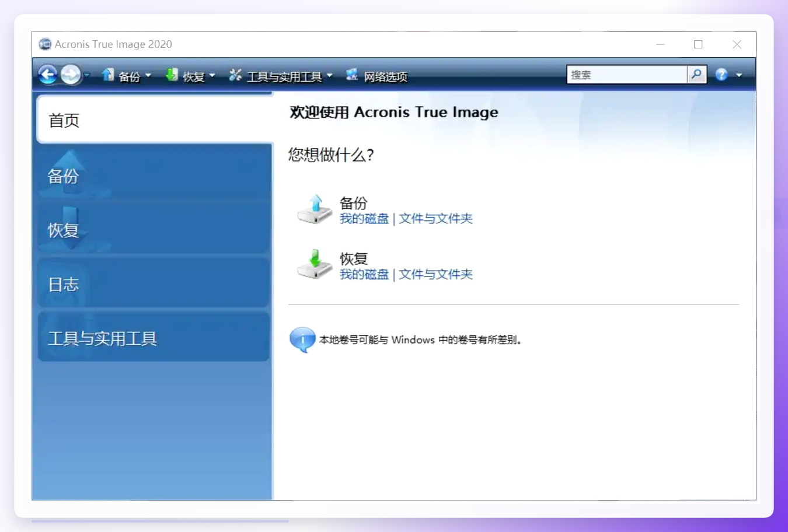The image size is (788, 532).
Task: Click the backup drive icon with blue arrow
Action: pyautogui.click(x=314, y=209)
